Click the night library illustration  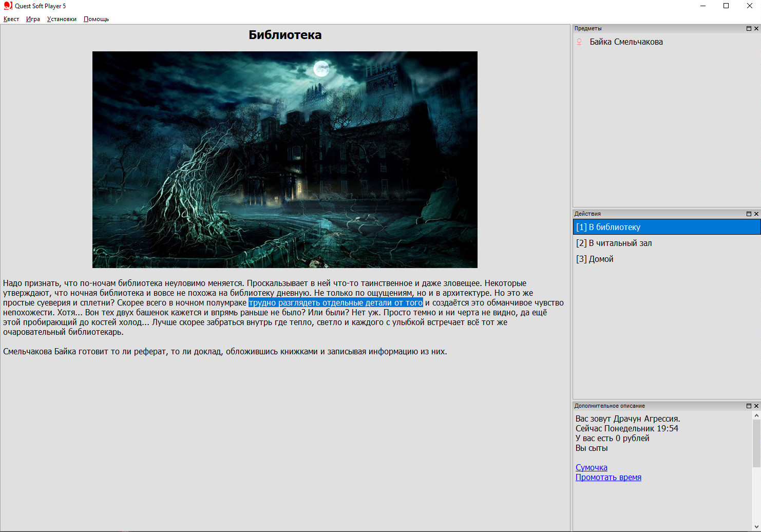click(x=285, y=160)
